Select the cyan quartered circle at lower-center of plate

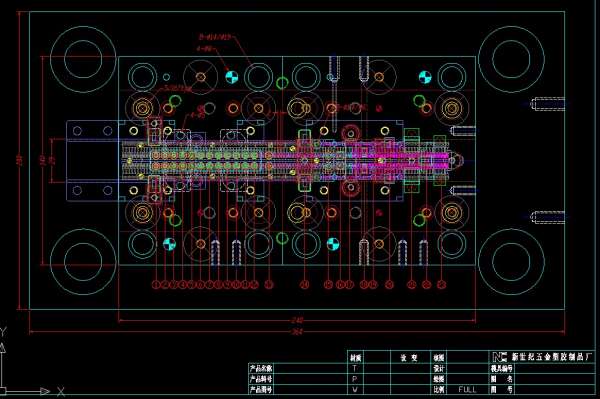[333, 244]
